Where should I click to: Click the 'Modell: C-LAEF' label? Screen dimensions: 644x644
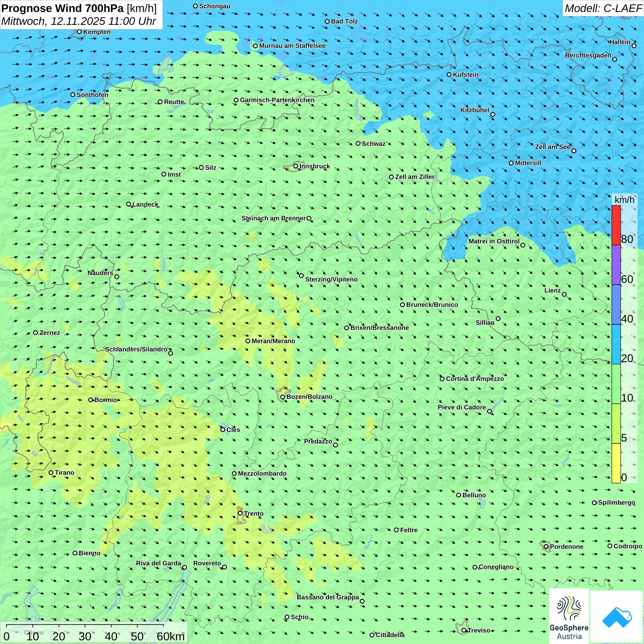(x=603, y=8)
